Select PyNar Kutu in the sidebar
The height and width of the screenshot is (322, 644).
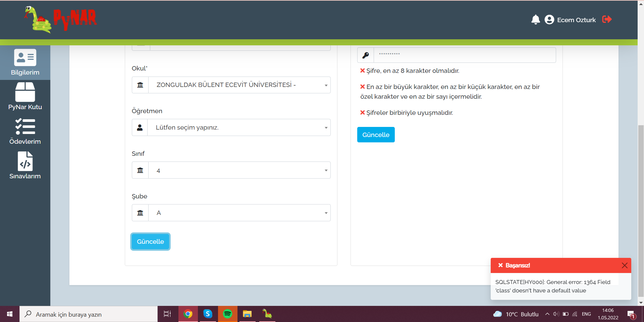click(25, 97)
